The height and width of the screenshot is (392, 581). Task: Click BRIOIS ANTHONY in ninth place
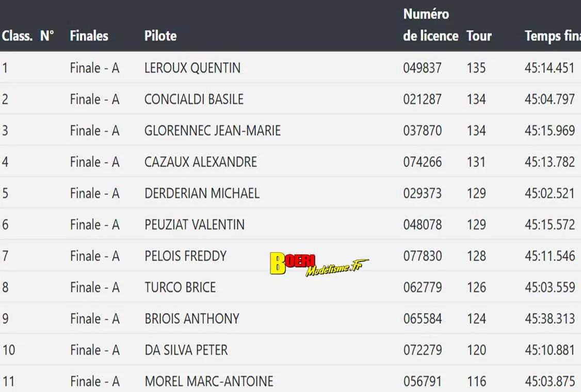point(192,319)
